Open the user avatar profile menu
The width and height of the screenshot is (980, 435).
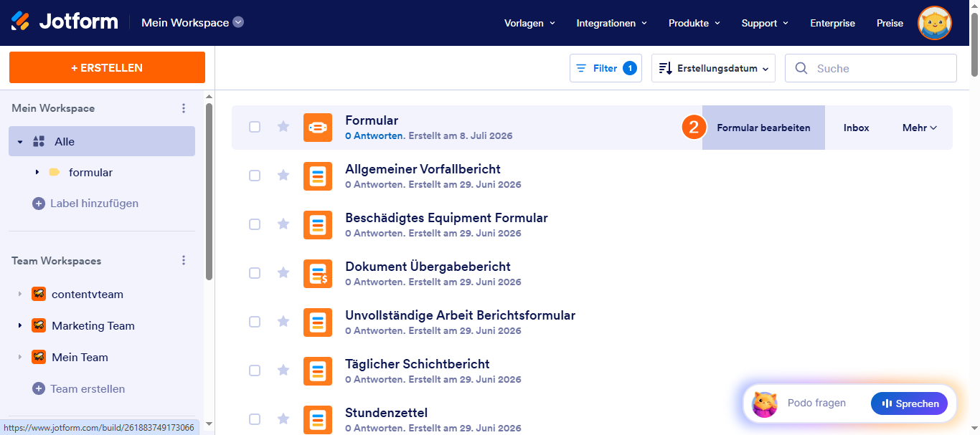(x=935, y=23)
